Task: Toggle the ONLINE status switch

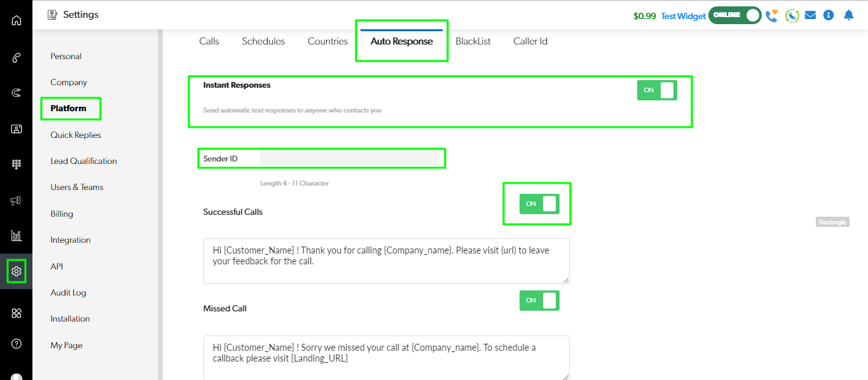Action: tap(734, 15)
